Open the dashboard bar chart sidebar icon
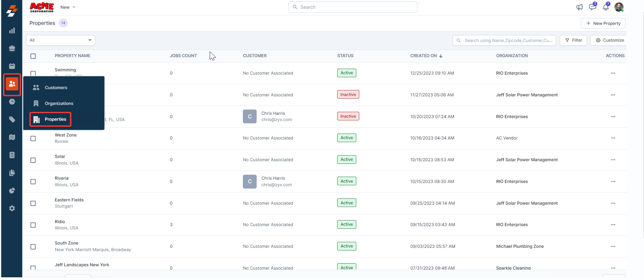Viewport: 644px width, 280px height. click(12, 31)
